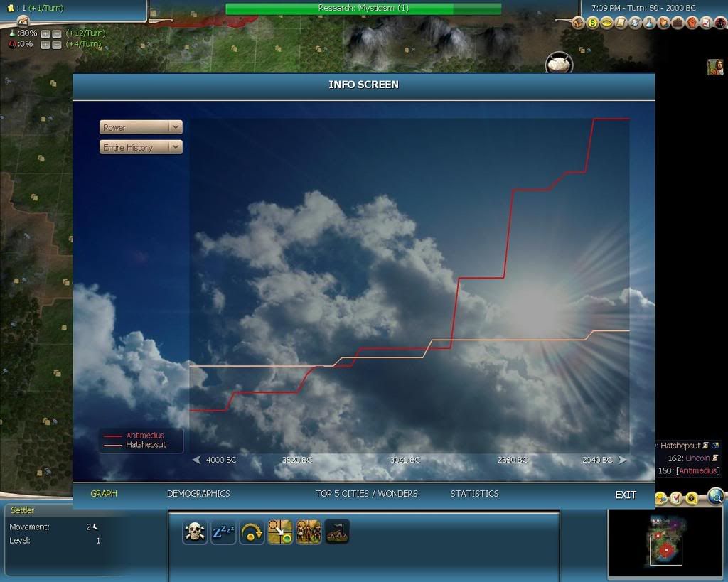Viewport: 728px width, 582px height.
Task: Toggle Antimedius line in graph legend
Action: pos(134,436)
